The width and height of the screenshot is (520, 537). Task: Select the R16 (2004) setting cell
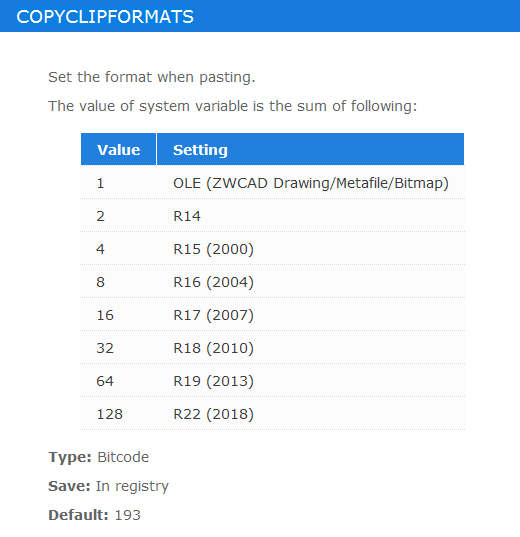(x=310, y=282)
